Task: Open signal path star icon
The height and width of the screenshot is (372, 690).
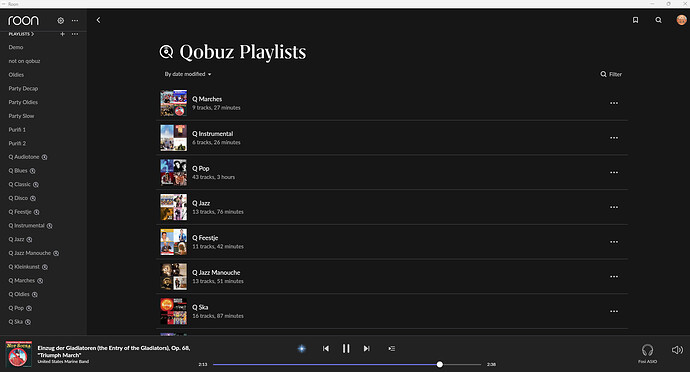Action: (301, 349)
